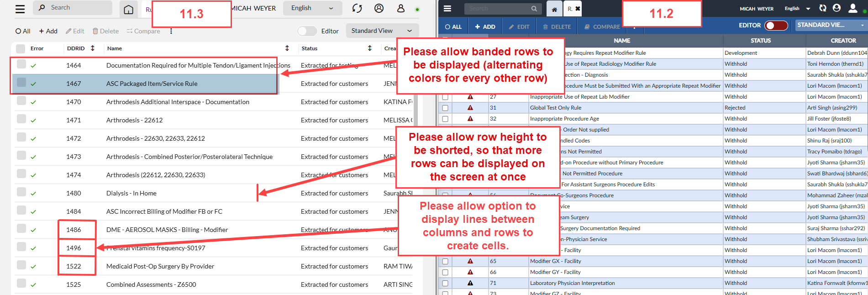Sort by the Name column arrows in the left table
This screenshot has height=295, width=868.
287,48
